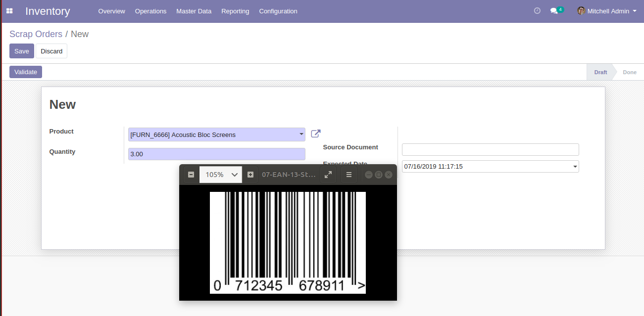Select the Done status stage

[630, 72]
